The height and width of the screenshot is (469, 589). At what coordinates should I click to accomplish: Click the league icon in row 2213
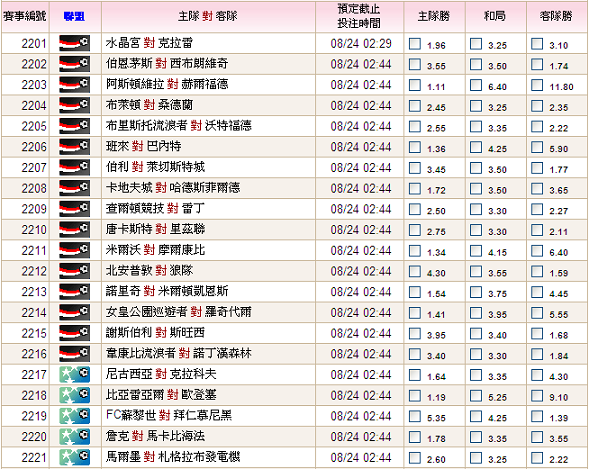click(74, 292)
